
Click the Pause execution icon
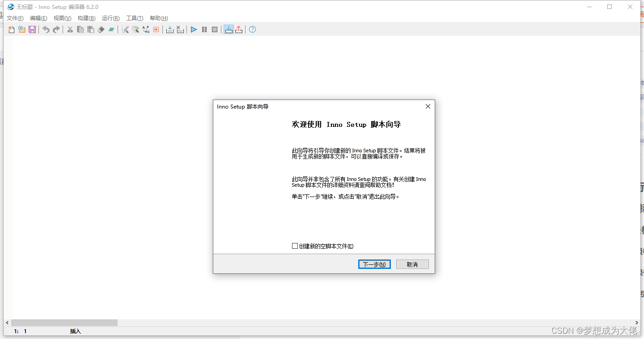(x=204, y=29)
